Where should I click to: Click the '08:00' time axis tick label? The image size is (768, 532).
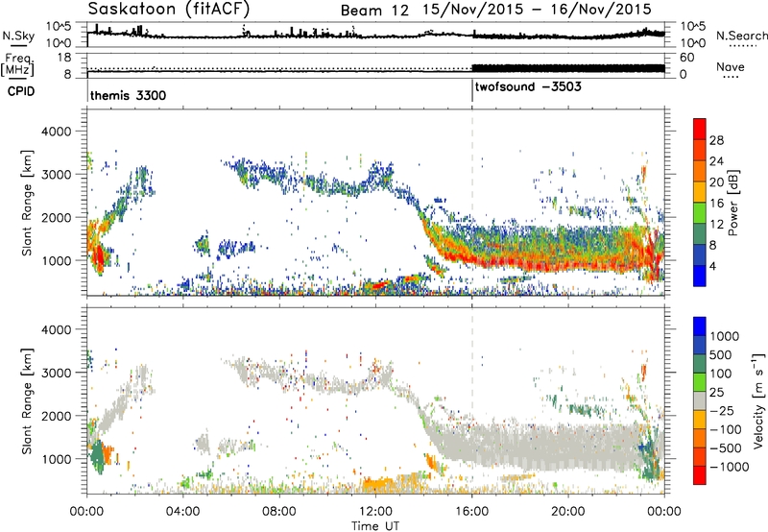click(279, 512)
